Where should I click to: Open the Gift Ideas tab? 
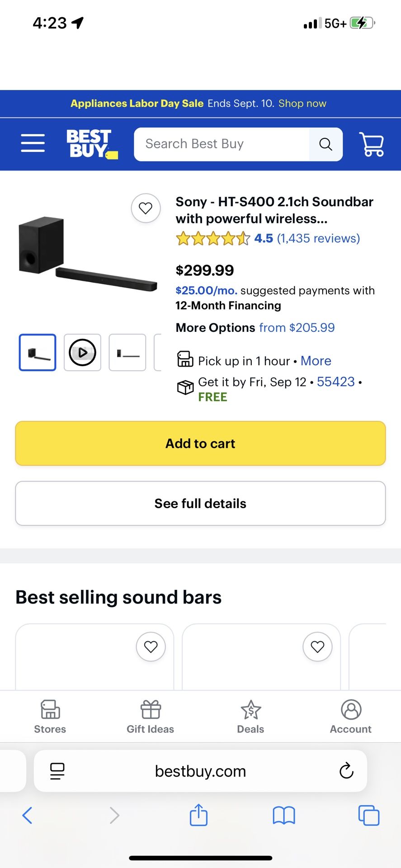coord(150,717)
